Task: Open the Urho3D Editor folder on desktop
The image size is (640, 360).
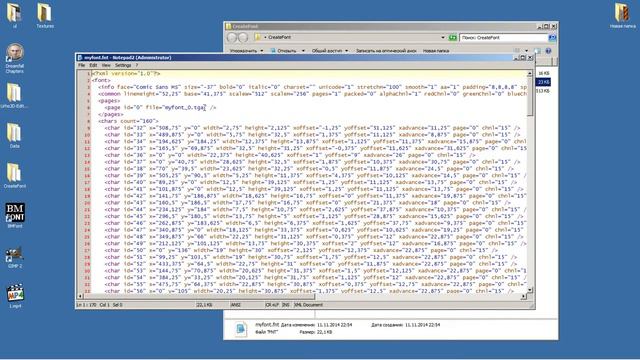Action: point(14,96)
